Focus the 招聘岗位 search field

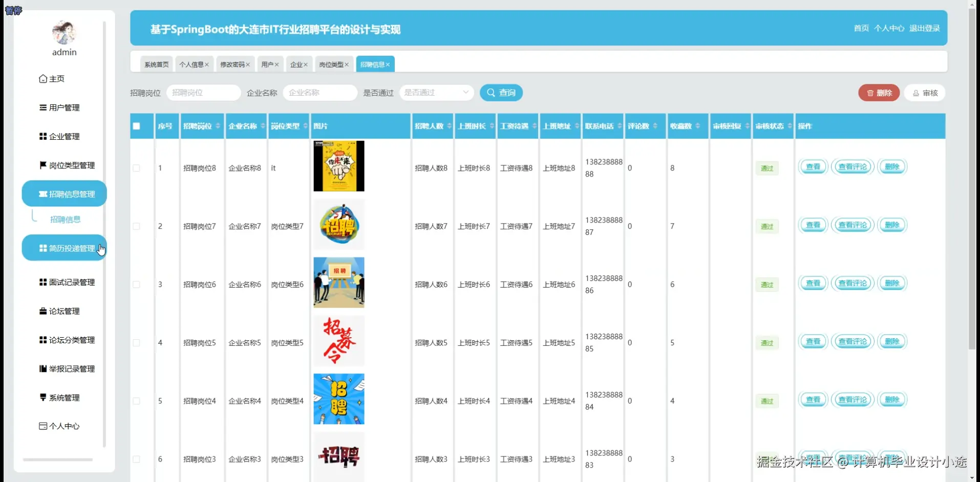203,93
